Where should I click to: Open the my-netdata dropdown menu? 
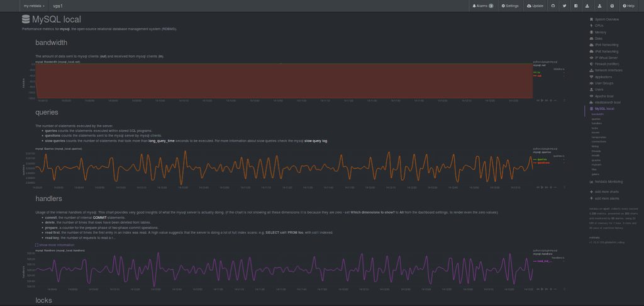point(34,6)
